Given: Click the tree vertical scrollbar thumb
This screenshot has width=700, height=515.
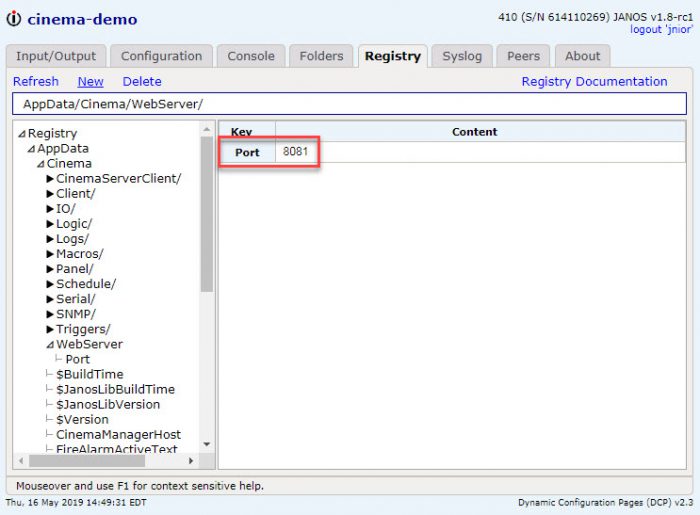Looking at the screenshot, I should pos(206,214).
